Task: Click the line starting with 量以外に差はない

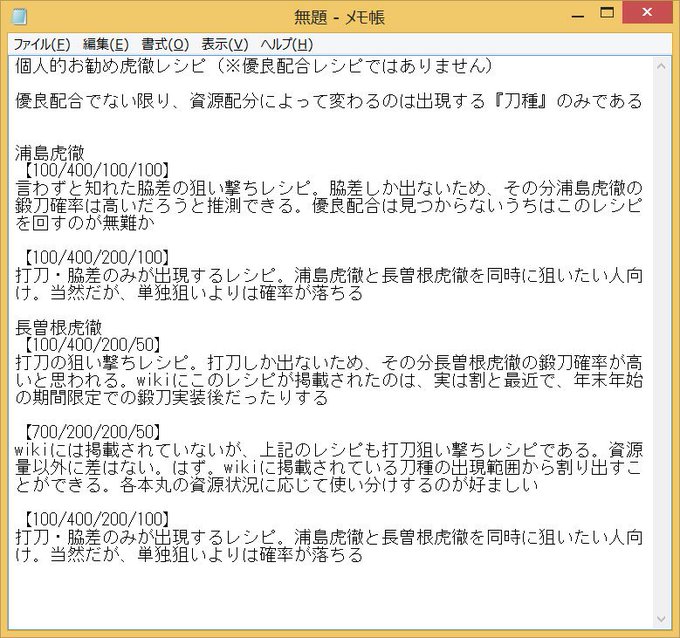Action: (x=328, y=467)
